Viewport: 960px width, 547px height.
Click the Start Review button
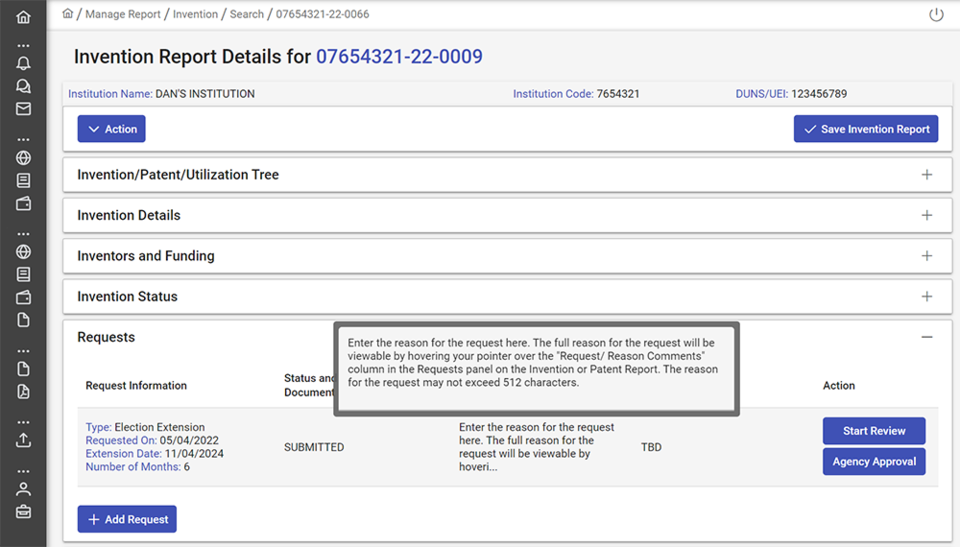(x=873, y=431)
